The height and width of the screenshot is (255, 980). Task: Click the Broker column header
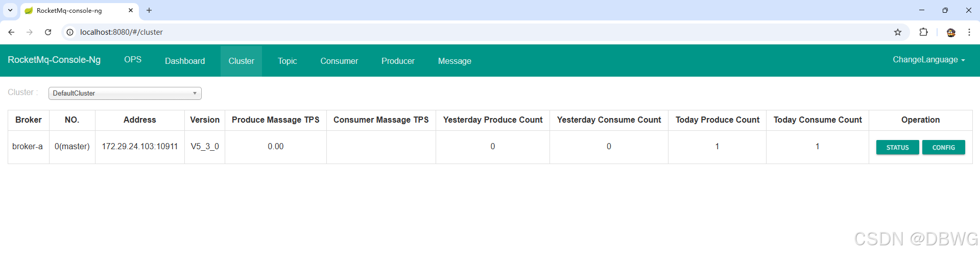[x=29, y=120]
